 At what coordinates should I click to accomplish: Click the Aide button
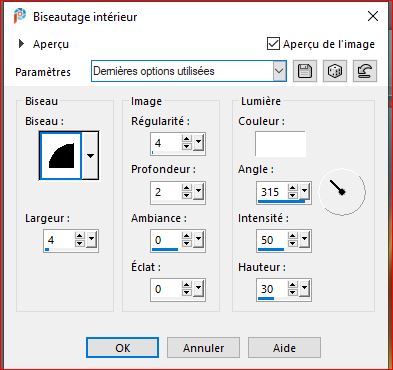click(x=284, y=348)
